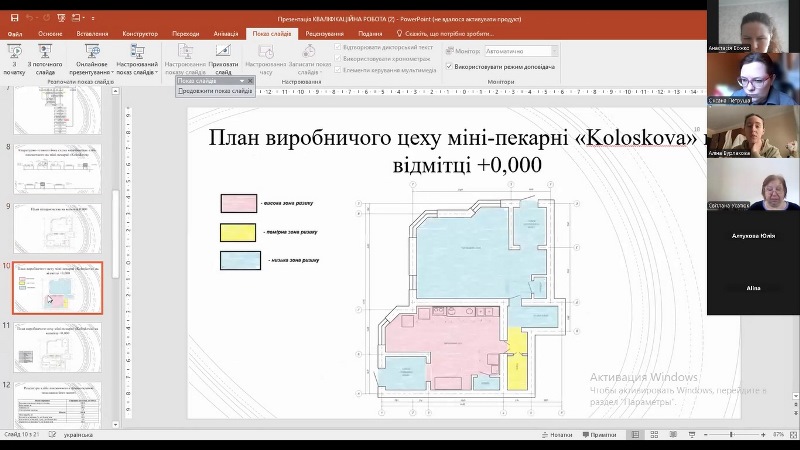The width and height of the screenshot is (800, 450).
Task: Select slide 11 thumbnail
Action: [57, 347]
